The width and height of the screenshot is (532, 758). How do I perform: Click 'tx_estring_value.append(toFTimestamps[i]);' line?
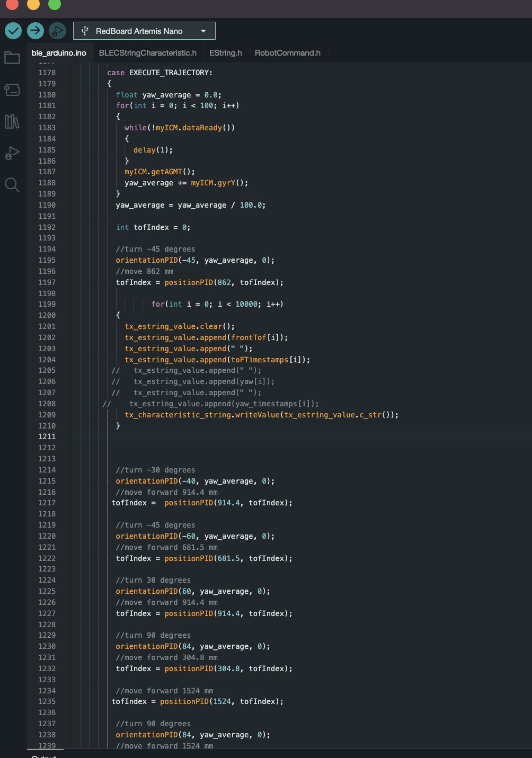pos(217,360)
